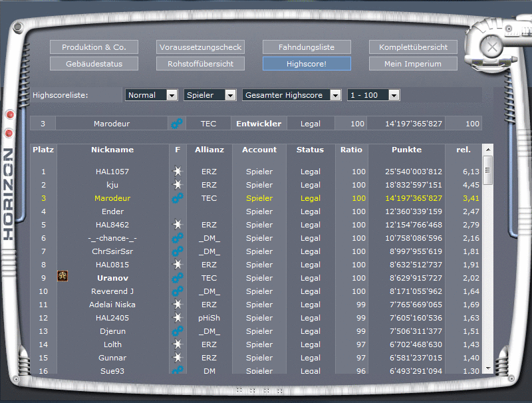Open the Spieler account filter dropdown

point(210,95)
